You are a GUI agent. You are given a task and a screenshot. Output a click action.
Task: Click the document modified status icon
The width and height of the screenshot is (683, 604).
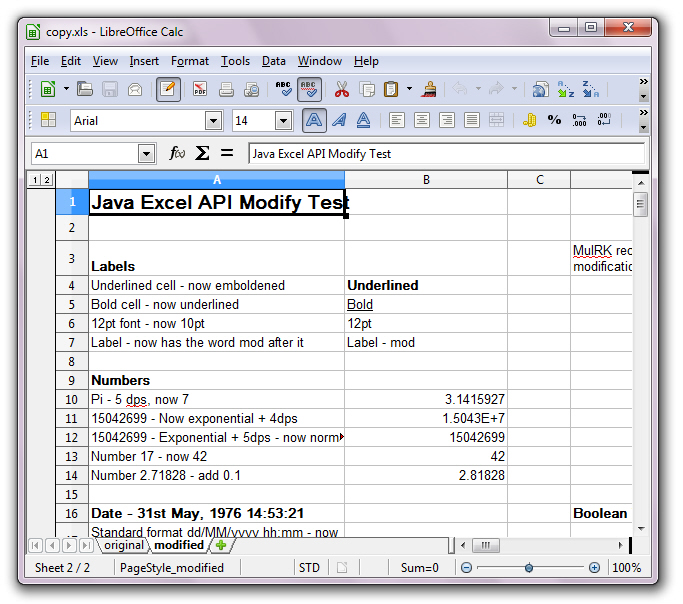tap(342, 567)
